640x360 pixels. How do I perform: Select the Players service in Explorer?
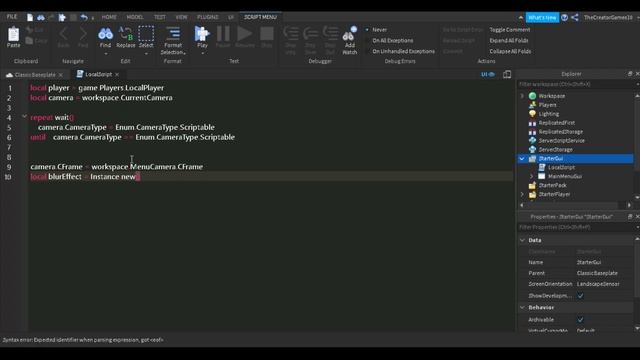click(x=547, y=105)
